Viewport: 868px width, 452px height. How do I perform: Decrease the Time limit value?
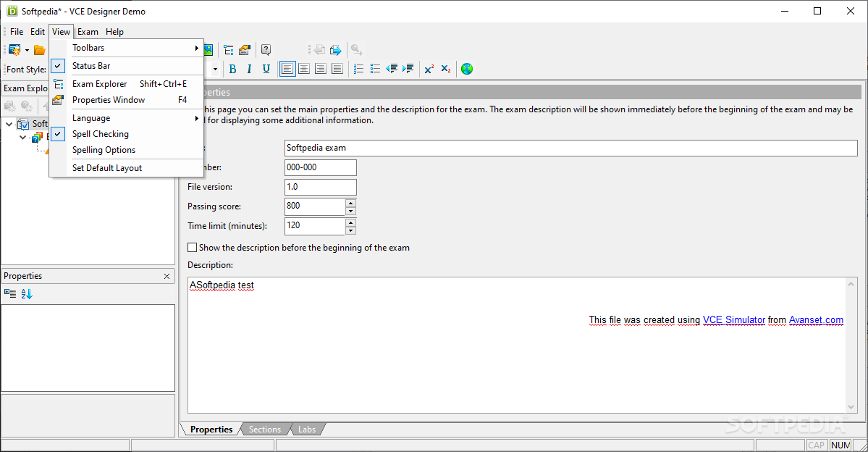[x=350, y=230]
